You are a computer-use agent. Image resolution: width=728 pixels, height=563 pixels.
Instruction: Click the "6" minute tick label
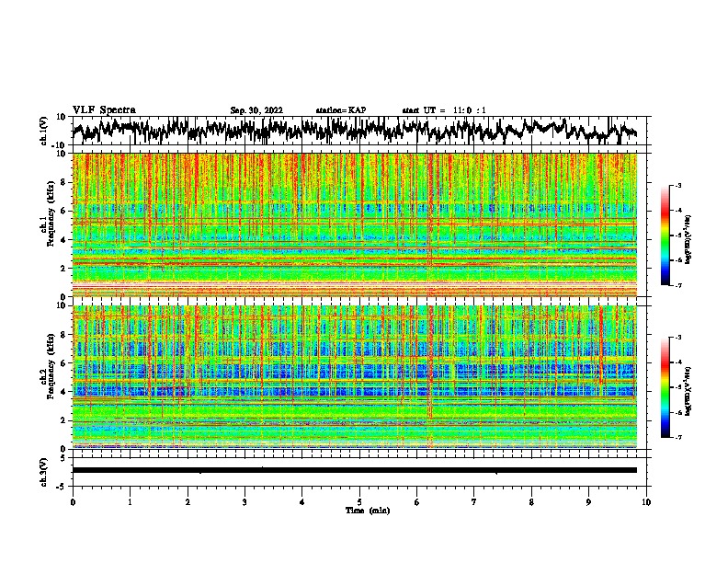[417, 502]
